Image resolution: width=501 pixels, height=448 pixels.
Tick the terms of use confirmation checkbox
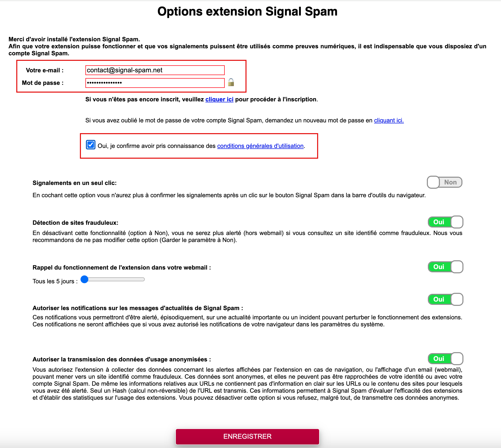[x=90, y=145]
